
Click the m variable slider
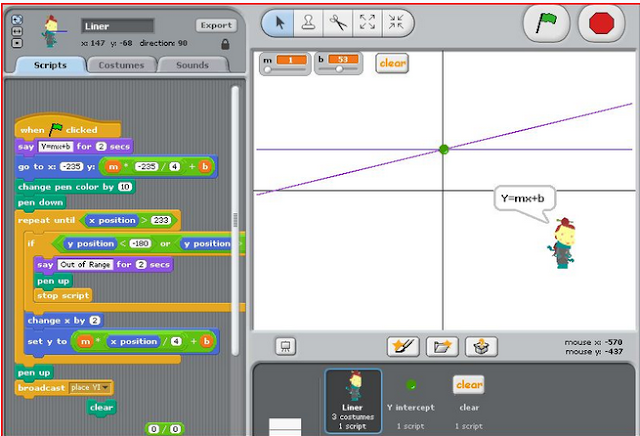pos(285,69)
